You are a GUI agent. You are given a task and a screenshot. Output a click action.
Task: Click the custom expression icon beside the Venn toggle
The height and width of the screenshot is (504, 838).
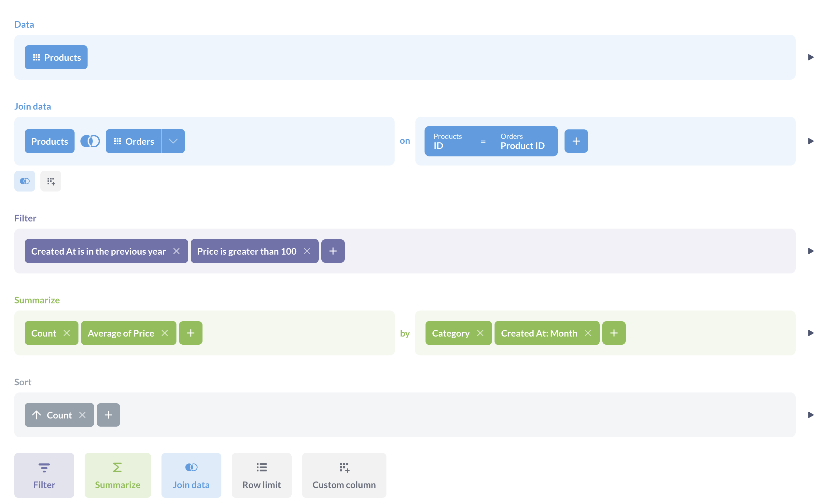click(51, 181)
